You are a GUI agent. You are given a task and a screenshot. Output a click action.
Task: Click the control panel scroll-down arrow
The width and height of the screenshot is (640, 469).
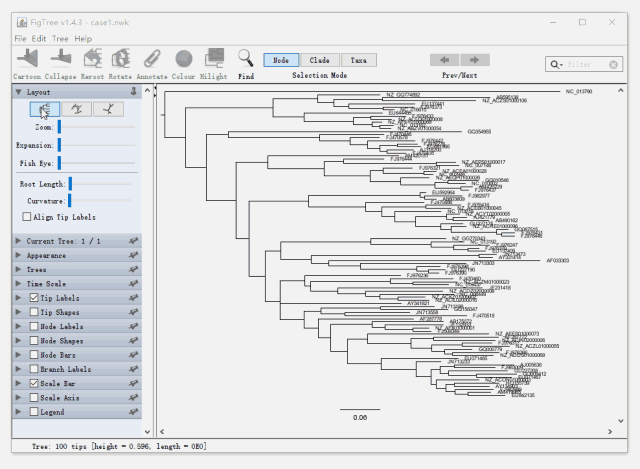coord(147,431)
